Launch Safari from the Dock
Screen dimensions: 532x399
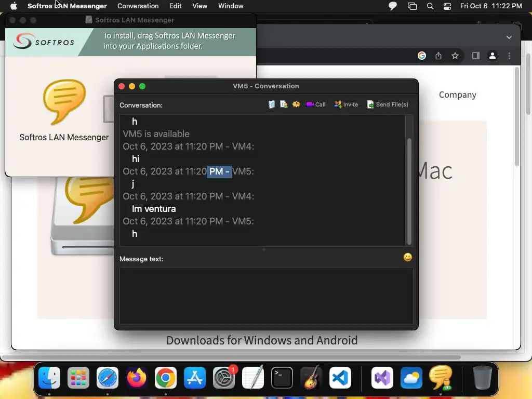point(108,378)
